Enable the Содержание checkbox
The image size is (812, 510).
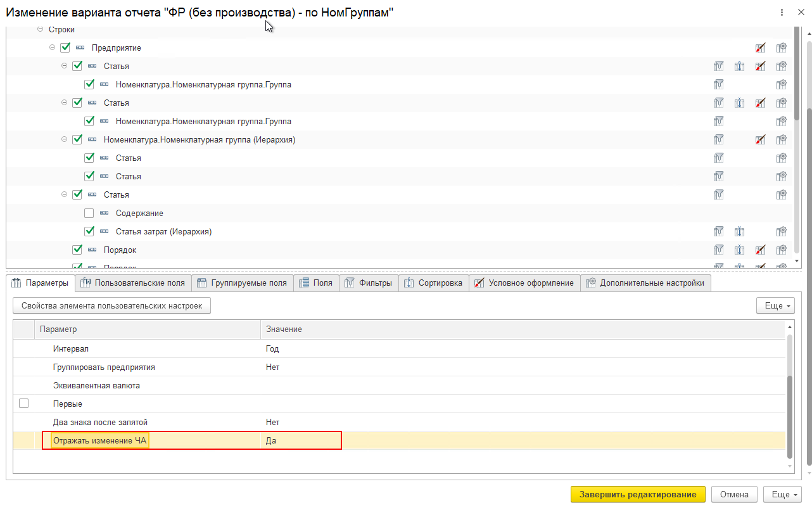(x=89, y=213)
